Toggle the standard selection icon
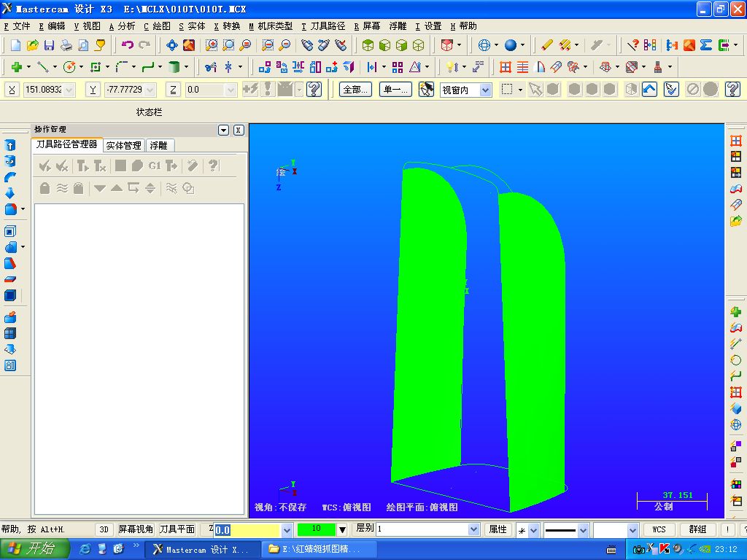The width and height of the screenshot is (747, 560). (536, 90)
